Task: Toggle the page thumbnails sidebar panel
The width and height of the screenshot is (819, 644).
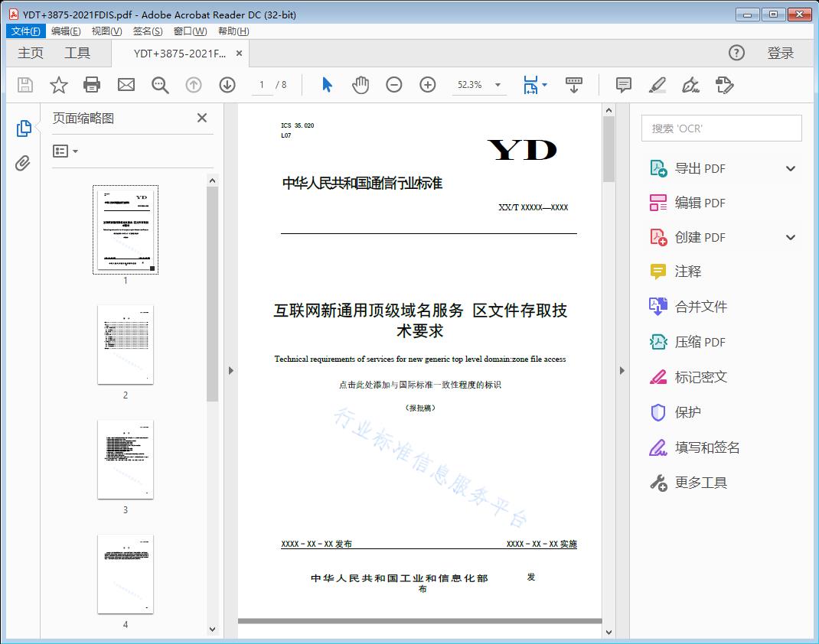Action: (23, 127)
